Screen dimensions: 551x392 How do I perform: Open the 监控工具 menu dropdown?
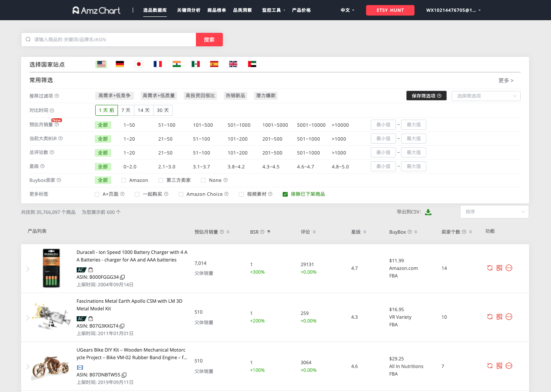point(273,10)
